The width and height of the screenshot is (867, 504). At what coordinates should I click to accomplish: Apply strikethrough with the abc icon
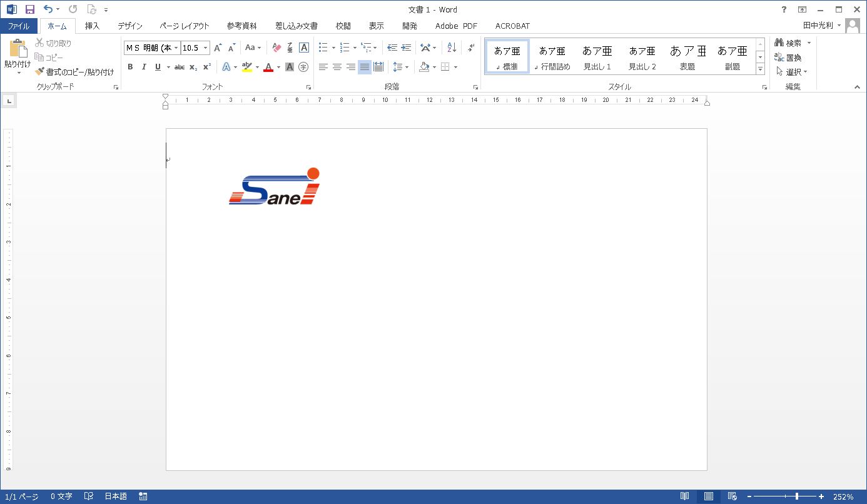click(180, 67)
